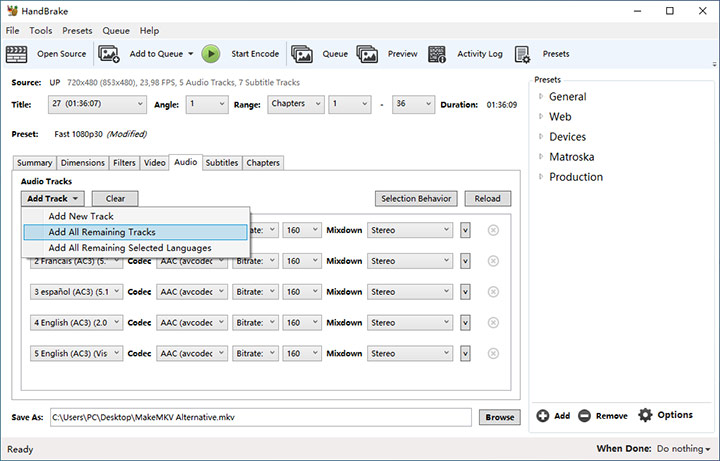Expand the General presets group

(x=541, y=97)
